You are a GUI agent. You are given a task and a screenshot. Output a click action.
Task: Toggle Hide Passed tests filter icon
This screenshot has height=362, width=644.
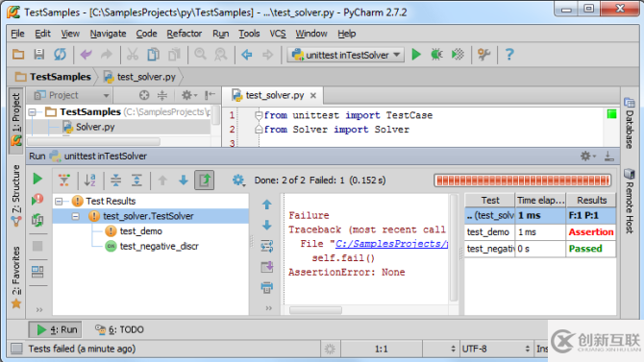pos(64,181)
